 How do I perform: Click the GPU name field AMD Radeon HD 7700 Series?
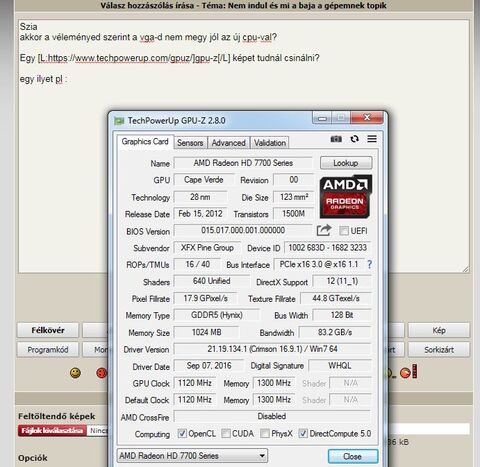(243, 163)
